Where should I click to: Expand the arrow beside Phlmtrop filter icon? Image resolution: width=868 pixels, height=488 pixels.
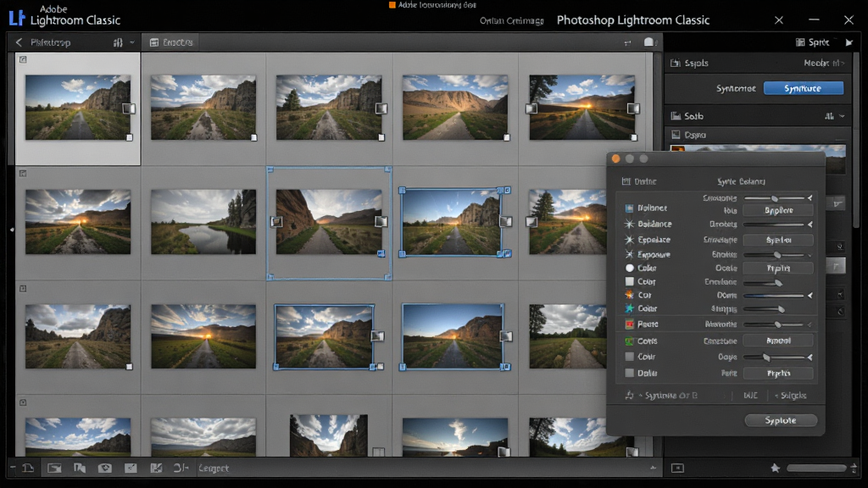(131, 42)
